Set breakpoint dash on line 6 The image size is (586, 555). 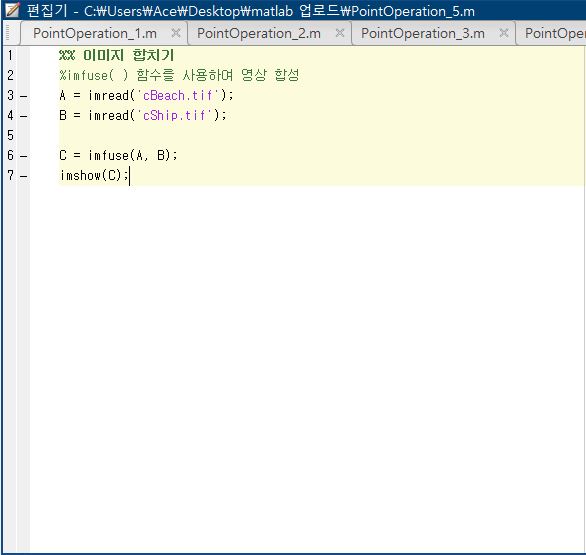(x=24, y=156)
